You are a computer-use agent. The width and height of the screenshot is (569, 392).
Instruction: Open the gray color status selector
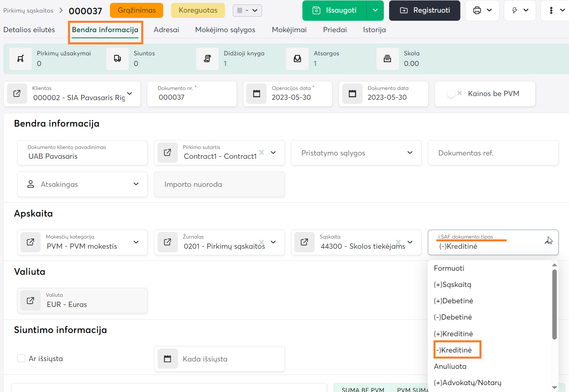[x=247, y=11]
